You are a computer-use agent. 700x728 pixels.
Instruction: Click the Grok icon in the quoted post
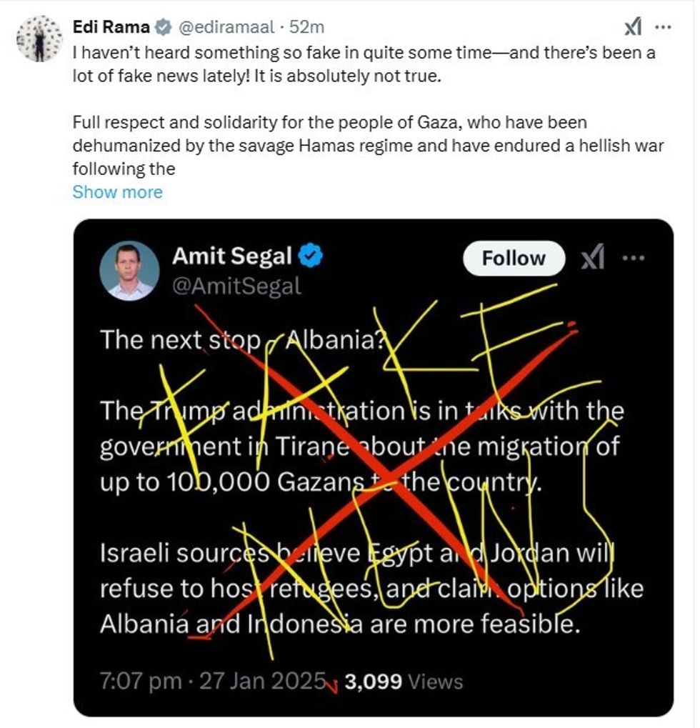click(593, 258)
